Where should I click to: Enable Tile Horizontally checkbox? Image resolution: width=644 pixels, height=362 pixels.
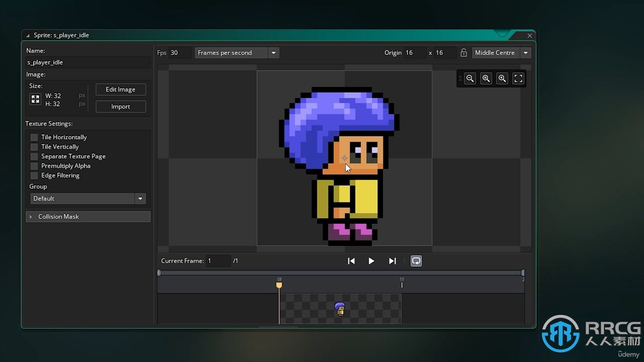(x=34, y=137)
